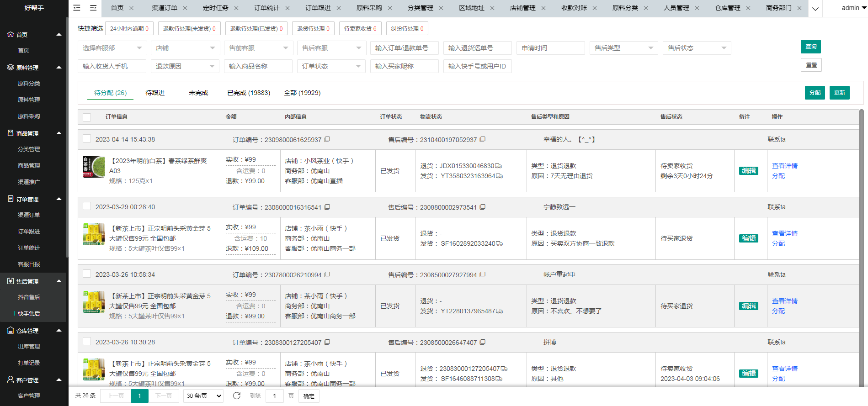Click the green 查询 button
Viewport: 868px width, 406px height.
pyautogui.click(x=811, y=47)
